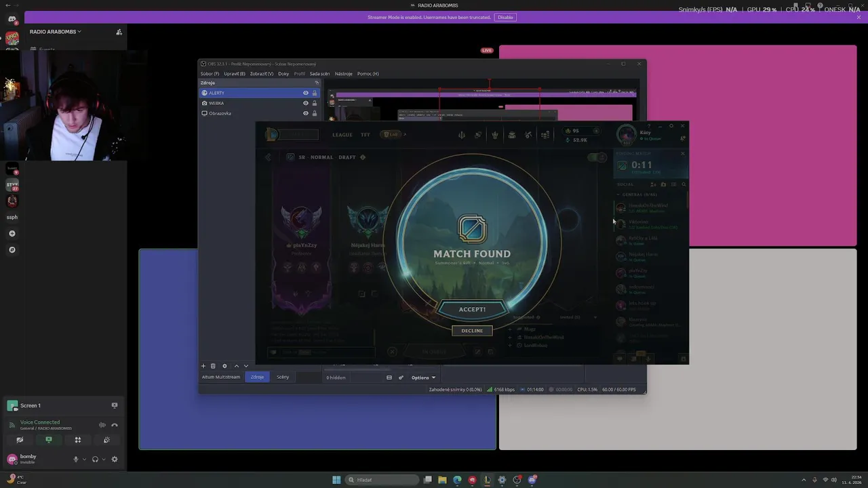The image size is (868, 488).
Task: Toggle lock on Obrazovka source
Action: (315, 113)
